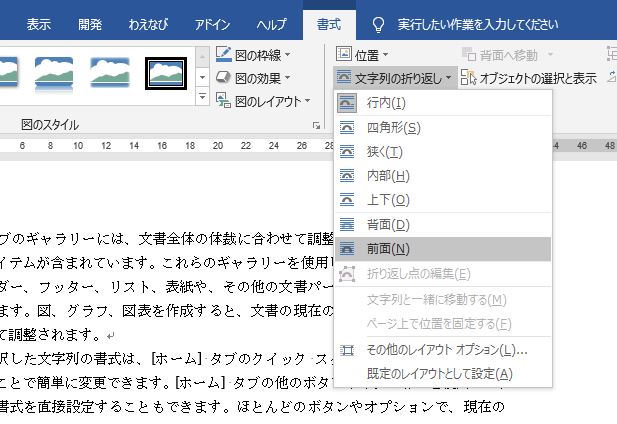617x424 pixels.
Task: Click the 図の効果 icon
Action: (x=224, y=78)
